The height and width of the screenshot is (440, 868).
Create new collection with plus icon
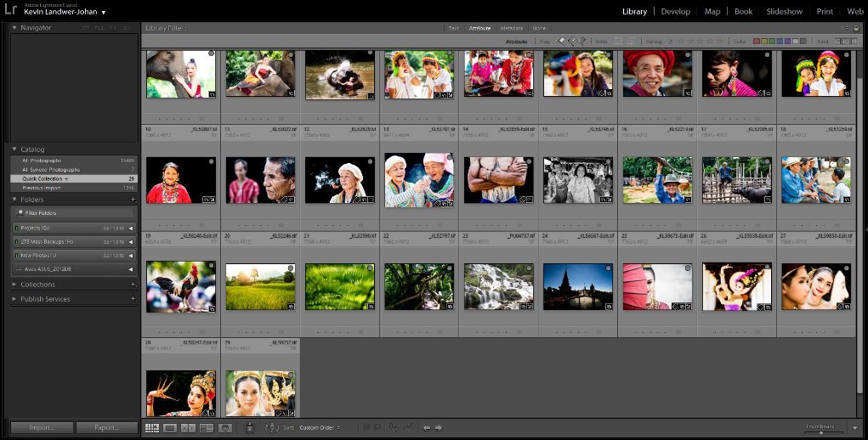coord(133,284)
